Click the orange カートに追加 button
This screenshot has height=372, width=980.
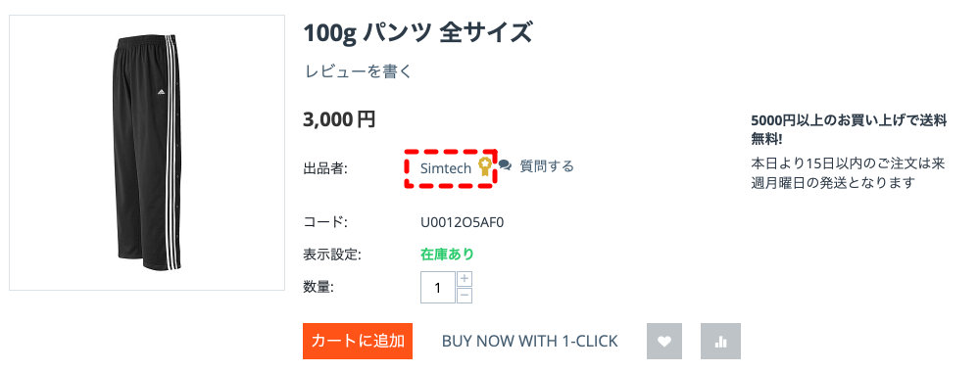(x=358, y=341)
